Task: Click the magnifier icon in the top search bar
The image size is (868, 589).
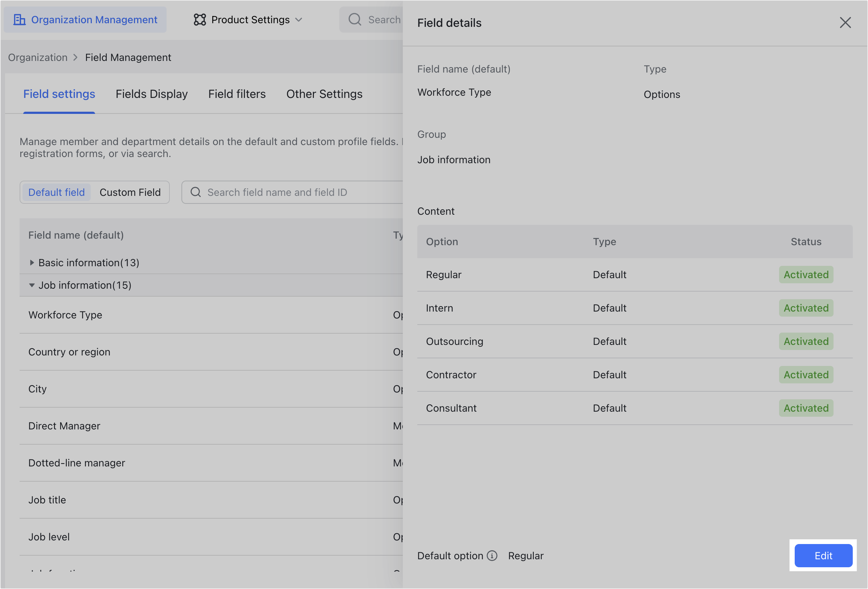Action: point(354,20)
